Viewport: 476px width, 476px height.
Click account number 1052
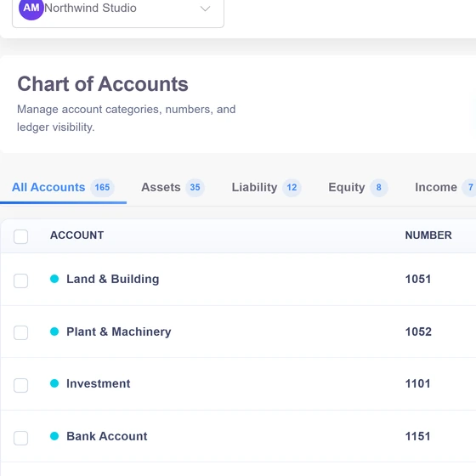point(418,331)
